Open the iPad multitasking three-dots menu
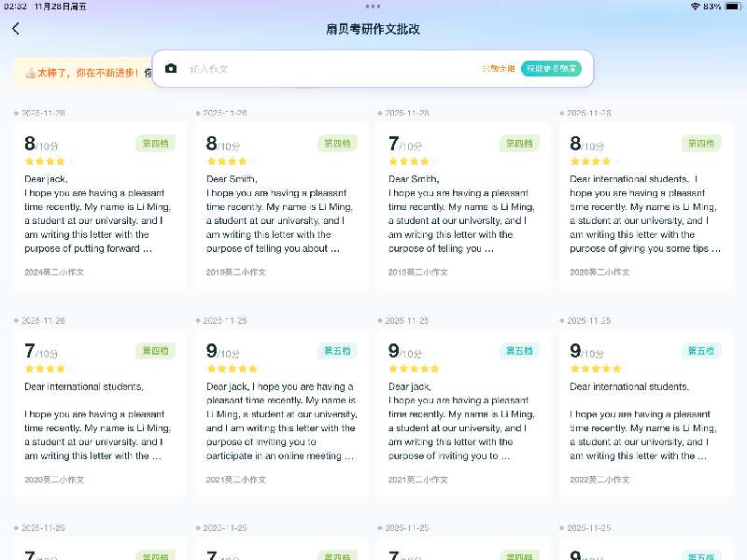 coord(373,6)
